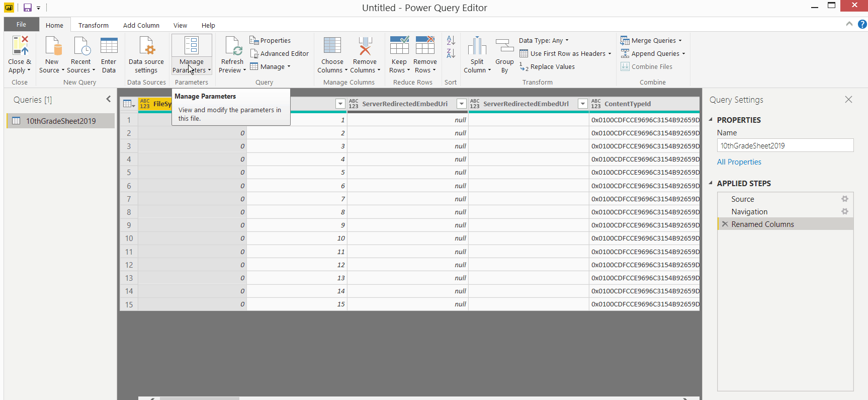Open the Advanced Editor
The height and width of the screenshot is (400, 868).
[280, 53]
